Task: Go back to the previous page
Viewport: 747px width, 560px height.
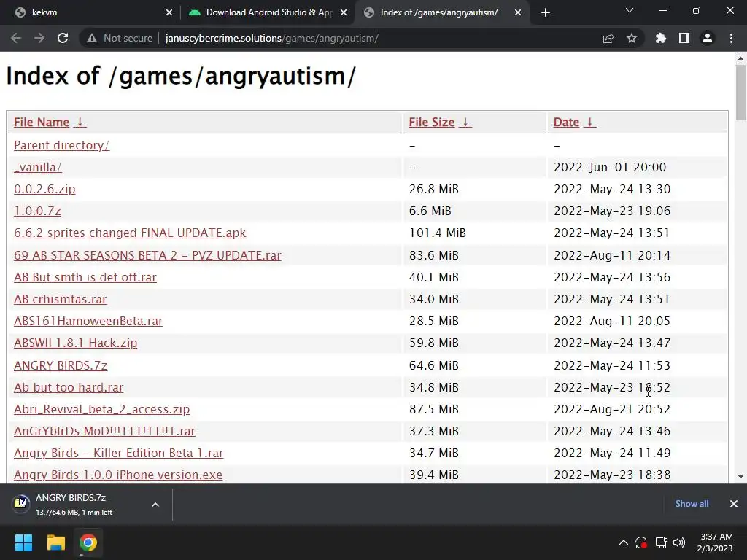Action: (x=16, y=38)
